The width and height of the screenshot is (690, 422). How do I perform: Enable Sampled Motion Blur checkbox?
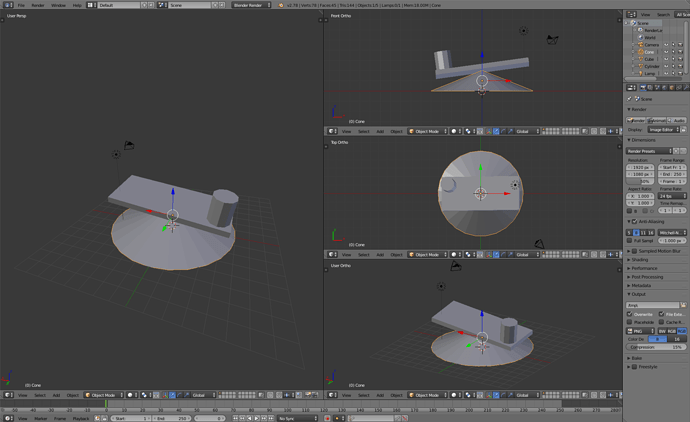(634, 251)
